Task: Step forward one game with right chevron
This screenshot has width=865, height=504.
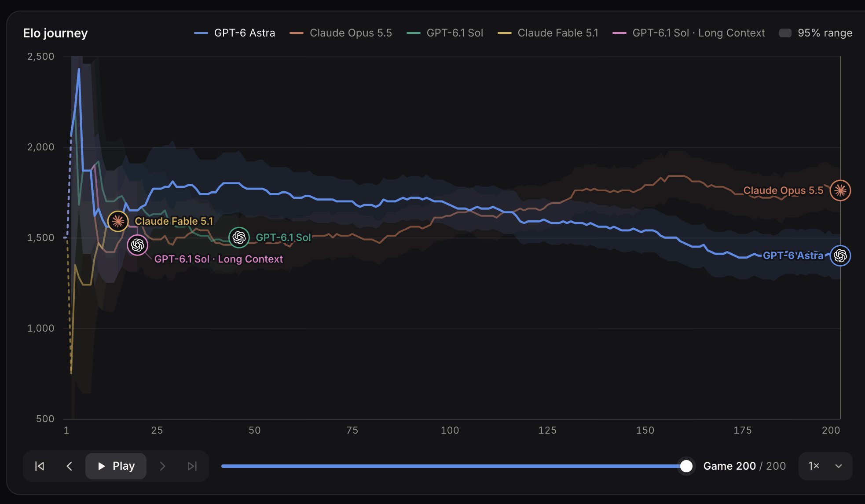Action: [162, 466]
